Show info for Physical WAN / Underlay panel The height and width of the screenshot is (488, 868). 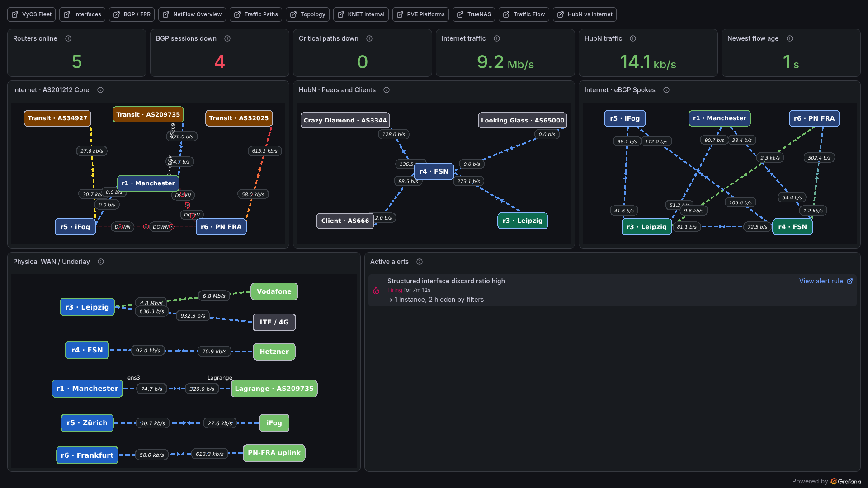[x=101, y=262]
